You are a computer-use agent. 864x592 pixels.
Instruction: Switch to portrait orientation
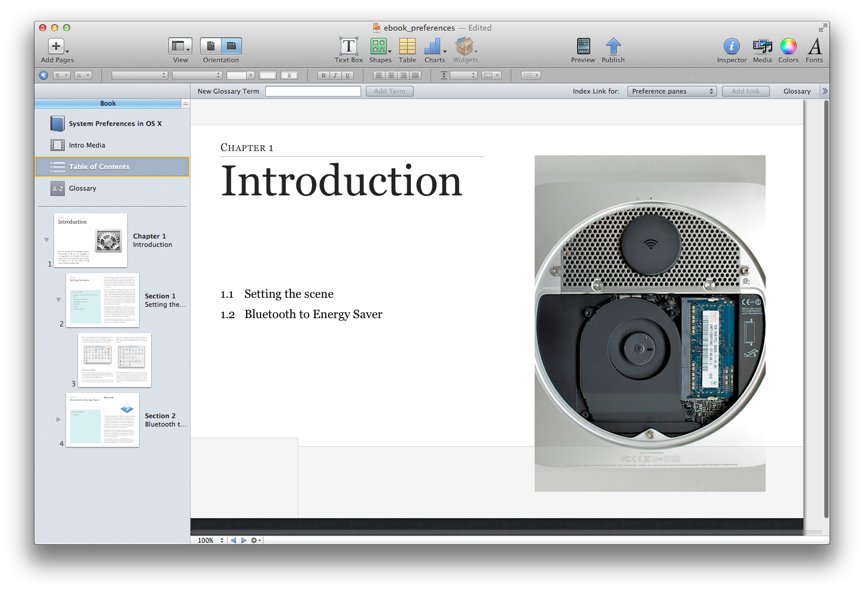[x=210, y=46]
